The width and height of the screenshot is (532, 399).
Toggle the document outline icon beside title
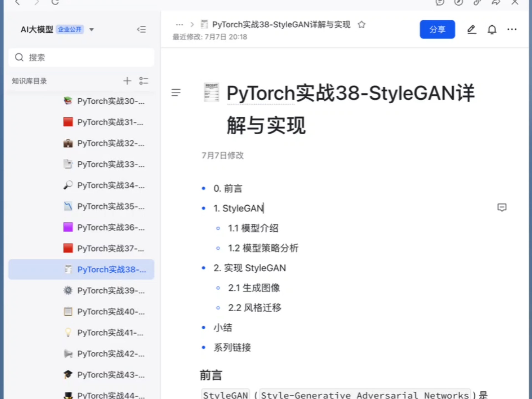[x=176, y=92]
